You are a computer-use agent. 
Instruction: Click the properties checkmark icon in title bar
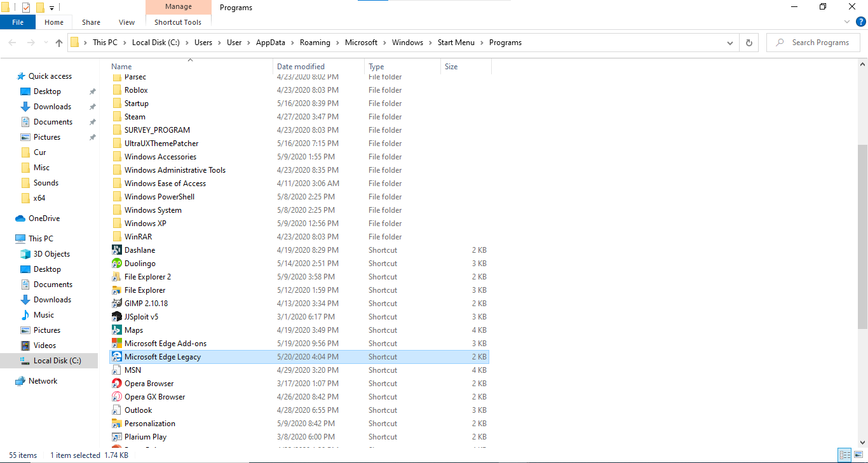(x=26, y=8)
